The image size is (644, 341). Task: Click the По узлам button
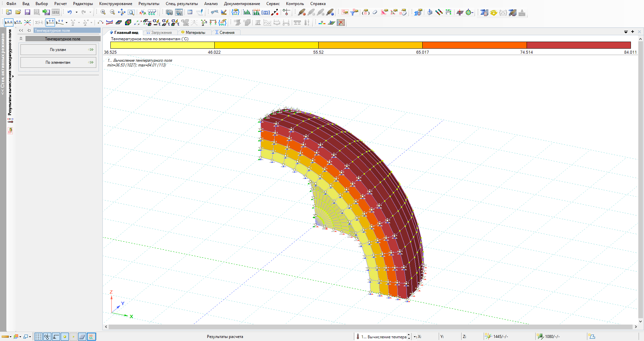click(x=58, y=50)
